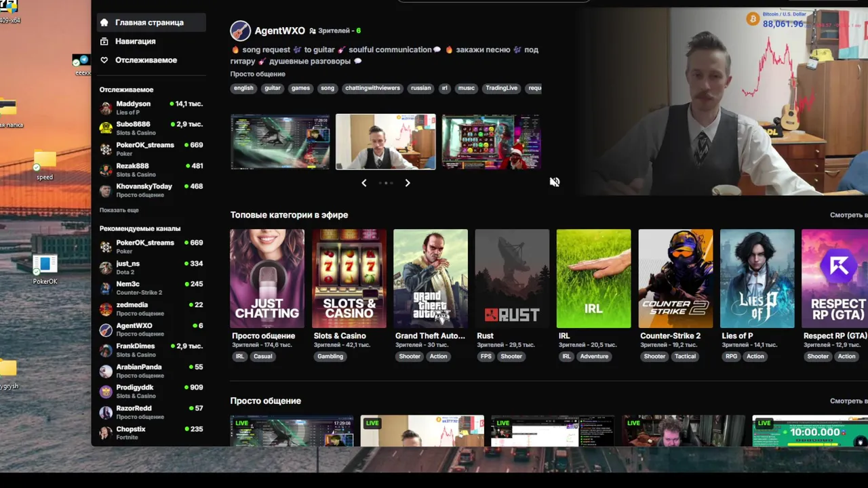Expand followed list with Показать еще
Viewport: 868px width, 488px height.
[x=119, y=210]
